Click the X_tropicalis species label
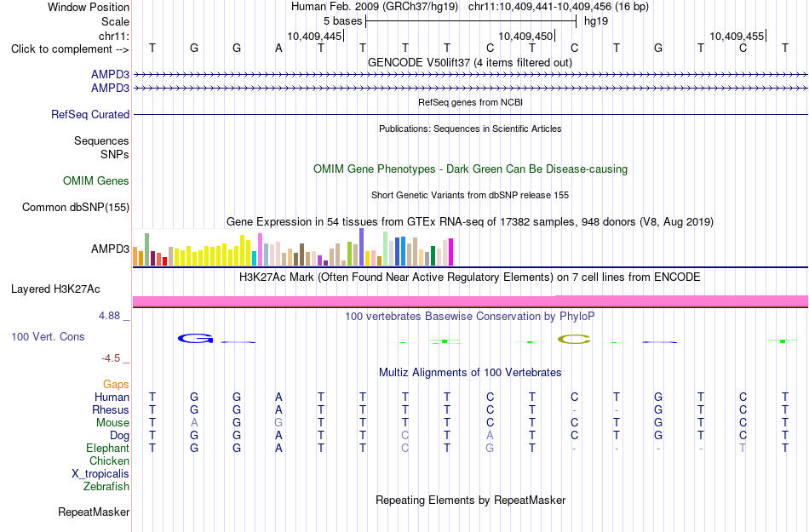 coord(100,474)
